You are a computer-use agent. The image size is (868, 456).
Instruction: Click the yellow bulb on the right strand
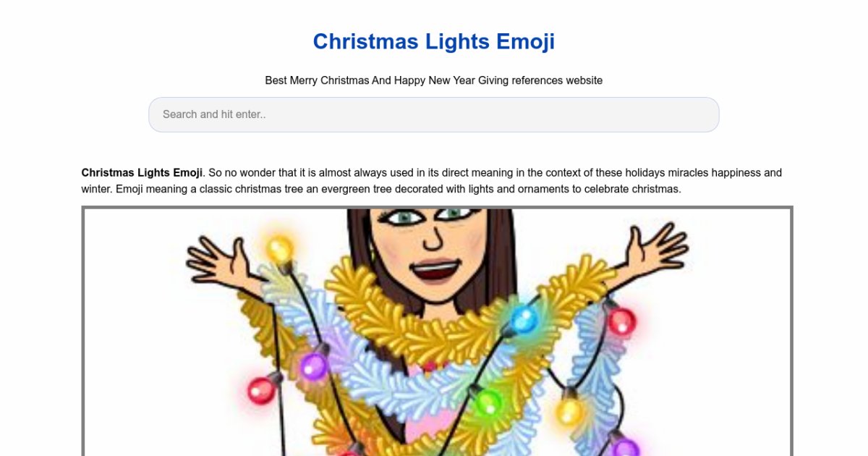tap(570, 411)
